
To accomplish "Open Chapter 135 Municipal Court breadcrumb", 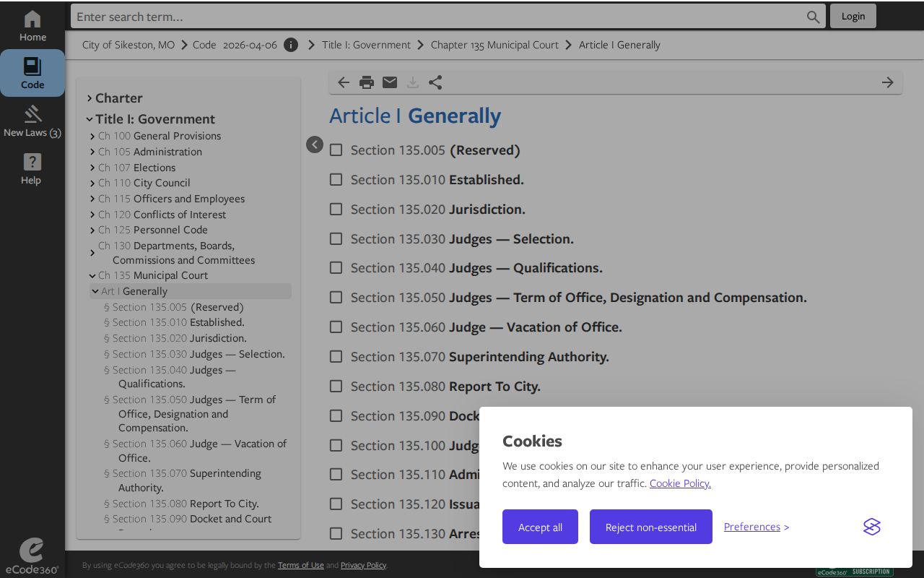I will [x=494, y=45].
